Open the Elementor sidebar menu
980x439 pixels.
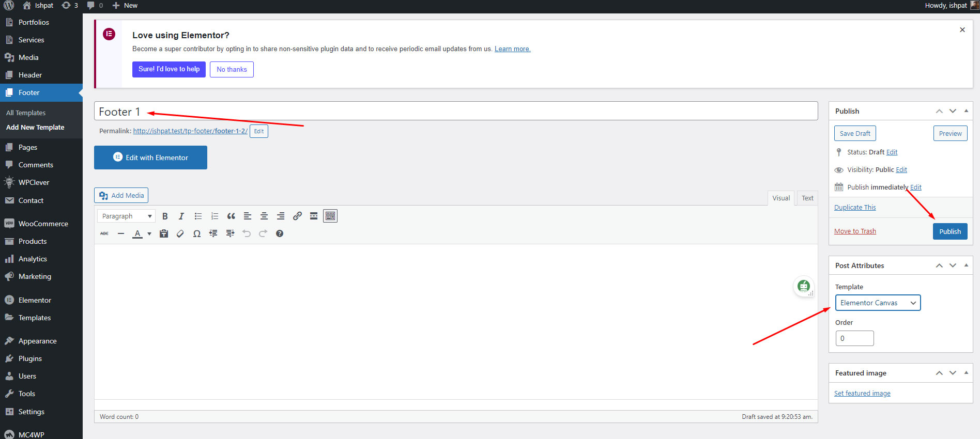pos(41,300)
